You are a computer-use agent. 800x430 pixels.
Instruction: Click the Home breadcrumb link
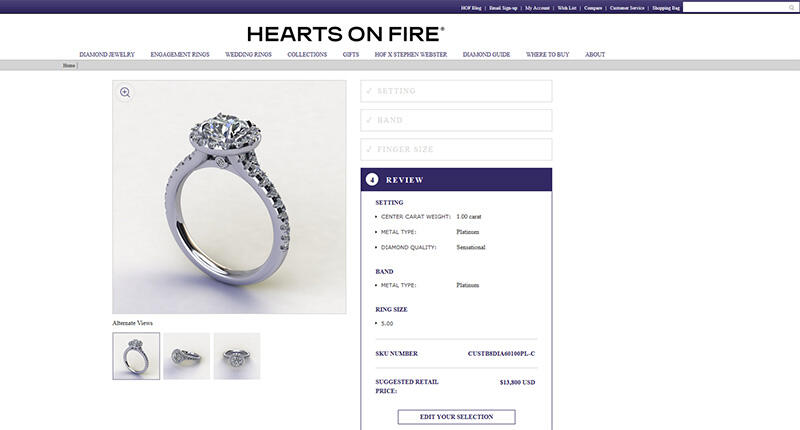[69, 65]
